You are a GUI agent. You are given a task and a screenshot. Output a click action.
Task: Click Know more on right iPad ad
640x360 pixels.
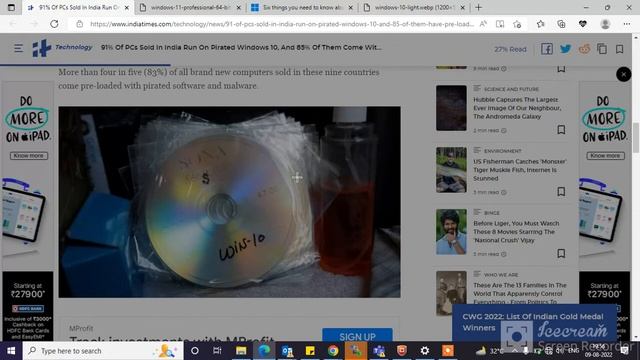(605, 156)
